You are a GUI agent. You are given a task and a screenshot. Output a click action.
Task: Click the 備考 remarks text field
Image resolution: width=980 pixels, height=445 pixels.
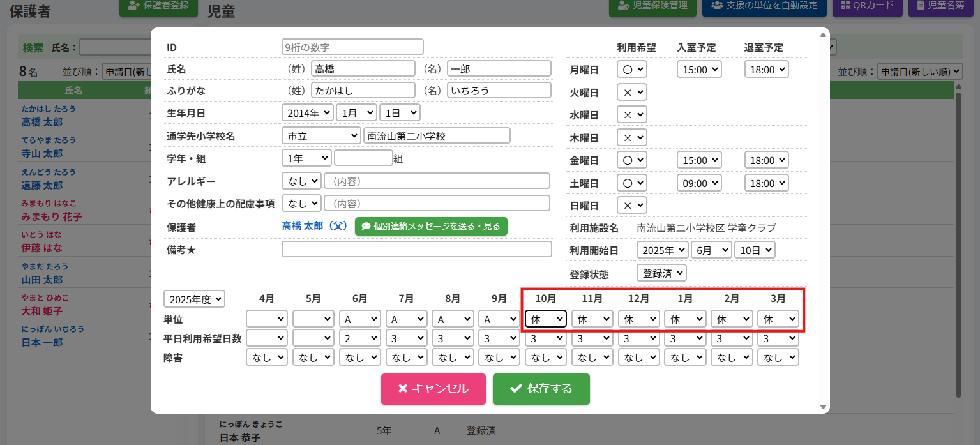[416, 249]
